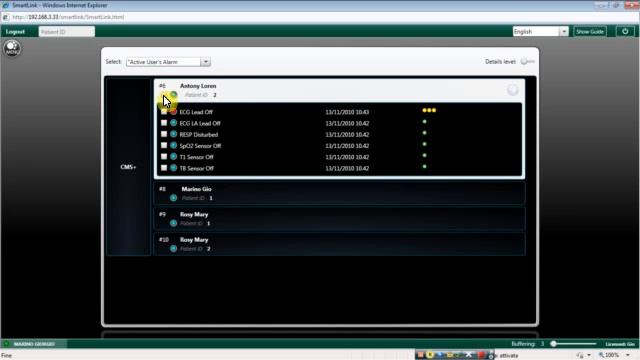Click the red ECG Lead Off status icon
Image resolution: width=640 pixels, height=360 pixels.
click(x=173, y=111)
